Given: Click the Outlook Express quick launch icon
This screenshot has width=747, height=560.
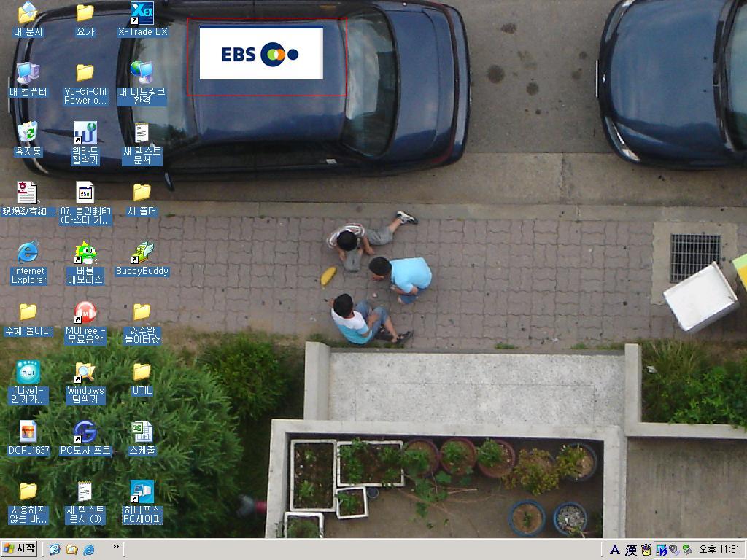Looking at the screenshot, I should (x=55, y=550).
